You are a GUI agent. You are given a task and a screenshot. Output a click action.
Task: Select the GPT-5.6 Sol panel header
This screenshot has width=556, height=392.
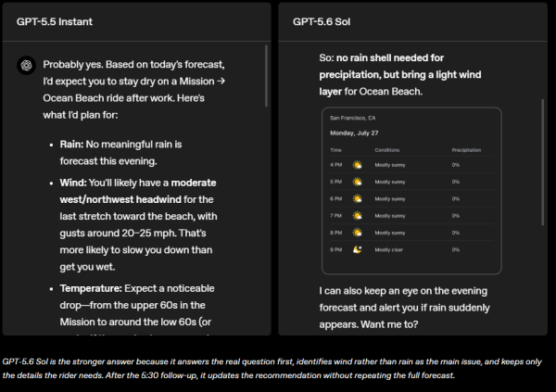pyautogui.click(x=412, y=21)
